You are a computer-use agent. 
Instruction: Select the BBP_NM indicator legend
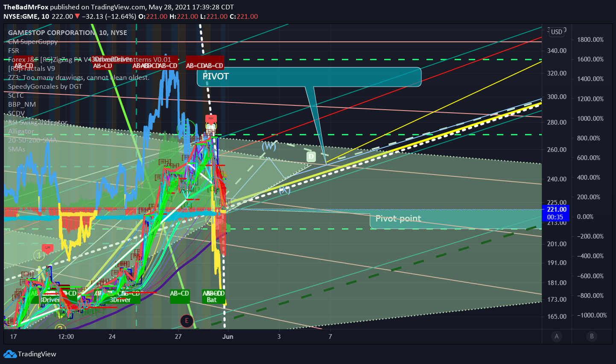pos(22,104)
